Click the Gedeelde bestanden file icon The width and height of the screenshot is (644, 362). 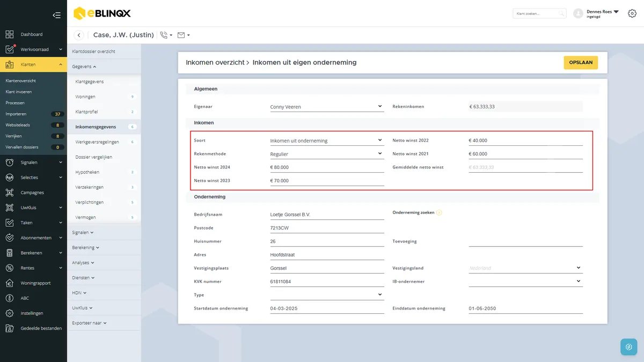click(10, 328)
